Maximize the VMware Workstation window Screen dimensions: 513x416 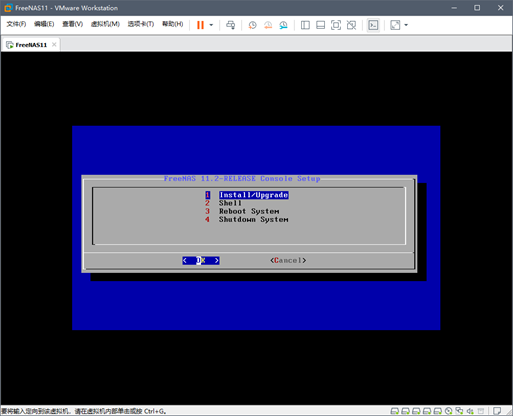click(x=477, y=8)
